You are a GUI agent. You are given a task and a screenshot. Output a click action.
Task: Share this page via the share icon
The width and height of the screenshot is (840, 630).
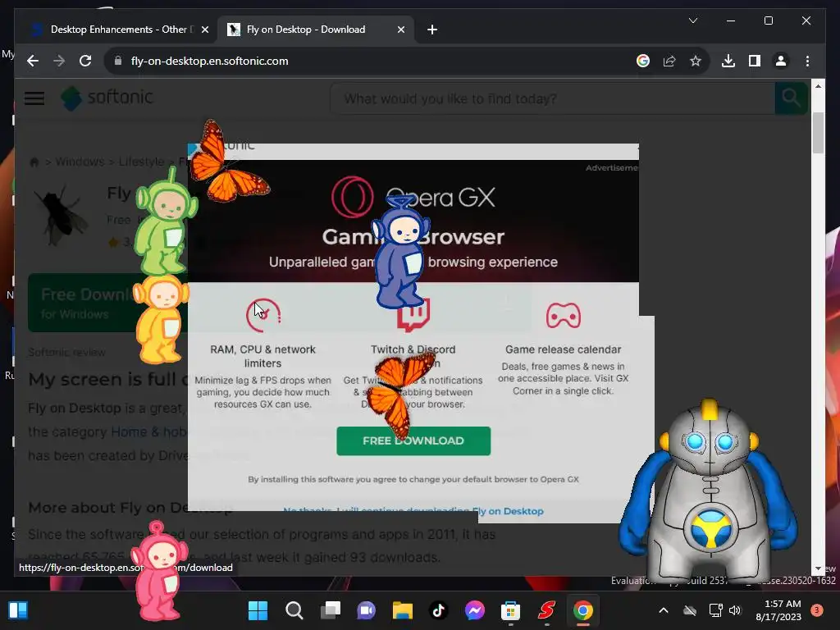click(669, 61)
